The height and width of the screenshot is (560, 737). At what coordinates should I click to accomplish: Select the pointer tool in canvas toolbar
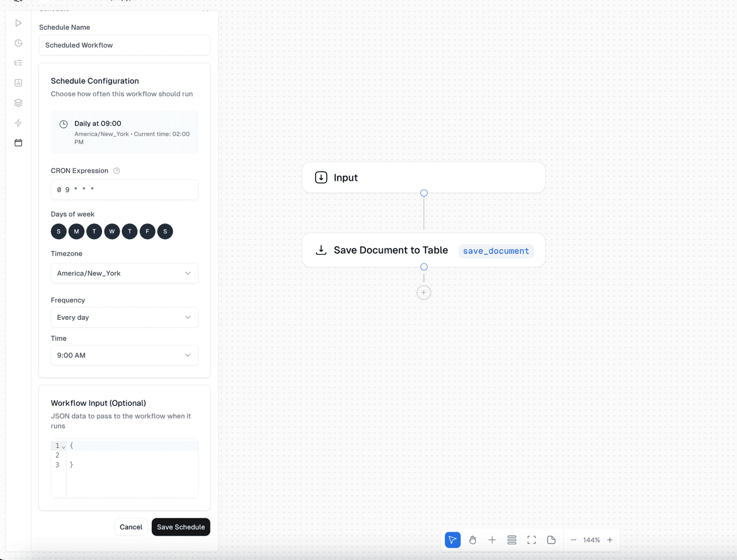[453, 540]
